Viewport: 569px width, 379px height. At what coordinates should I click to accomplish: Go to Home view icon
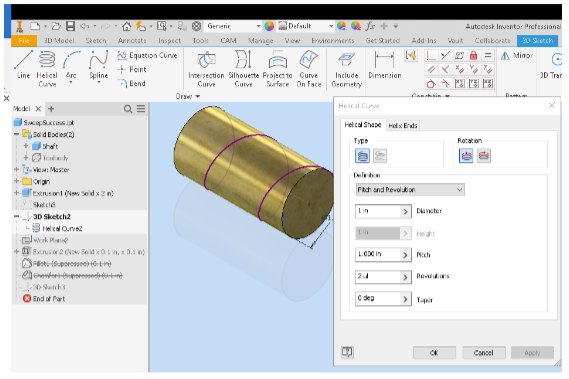pyautogui.click(x=126, y=26)
